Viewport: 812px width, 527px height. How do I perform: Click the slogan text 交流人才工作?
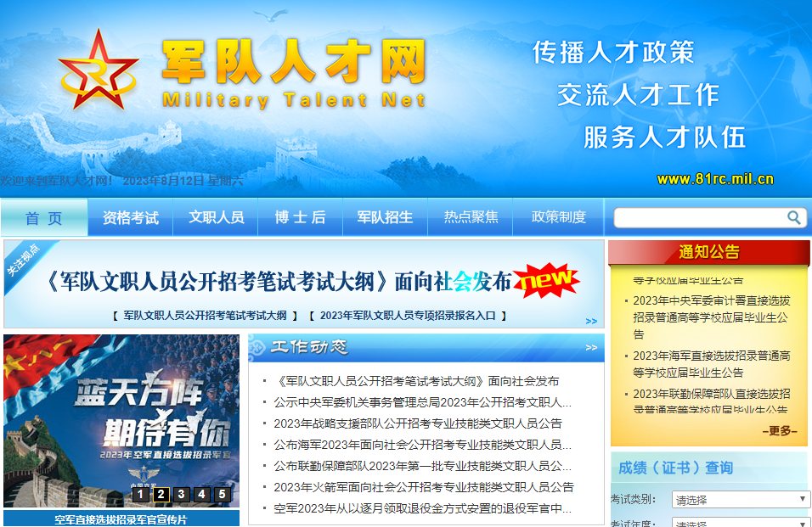pyautogui.click(x=639, y=95)
